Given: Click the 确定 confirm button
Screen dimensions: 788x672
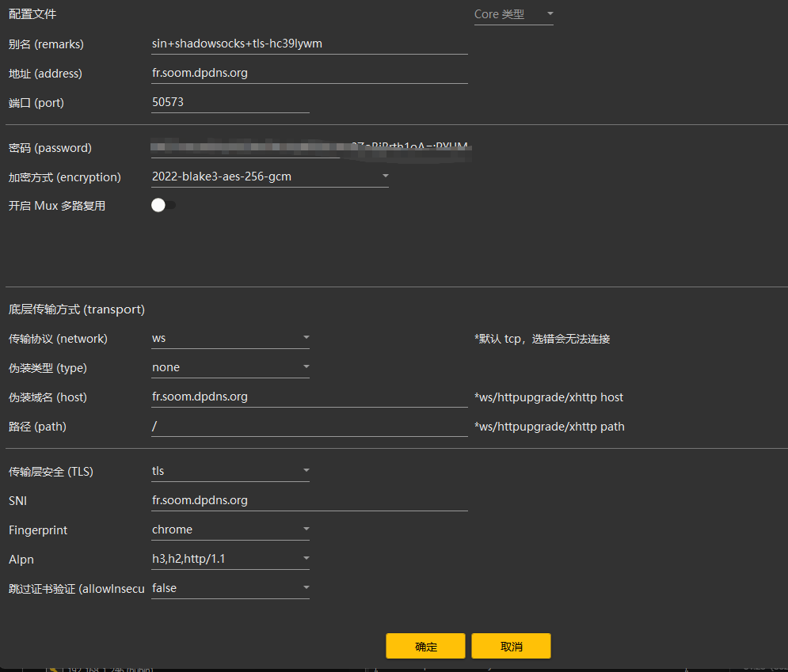Looking at the screenshot, I should tap(425, 646).
